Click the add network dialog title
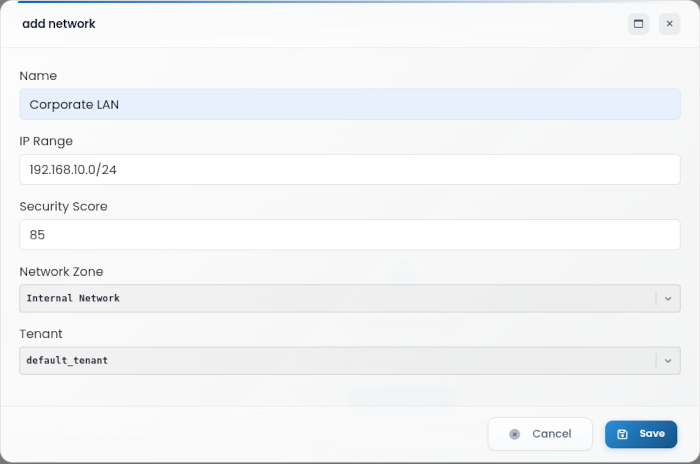The image size is (700, 464). 59,24
